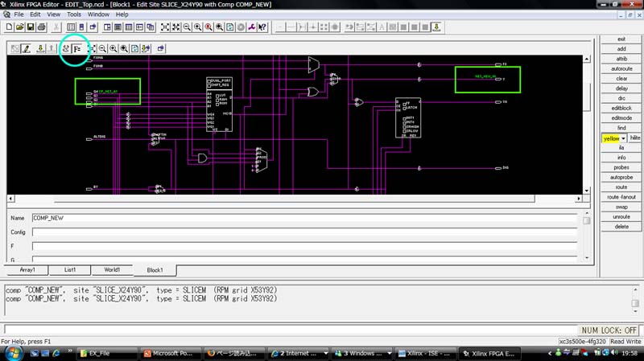Click the autoroute button
The image size is (644, 361).
click(621, 69)
